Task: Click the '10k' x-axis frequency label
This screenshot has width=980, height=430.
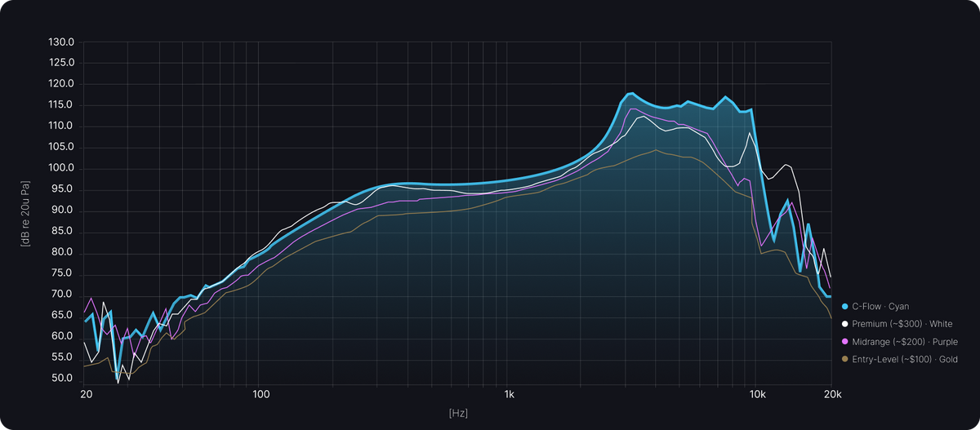Action: click(757, 394)
